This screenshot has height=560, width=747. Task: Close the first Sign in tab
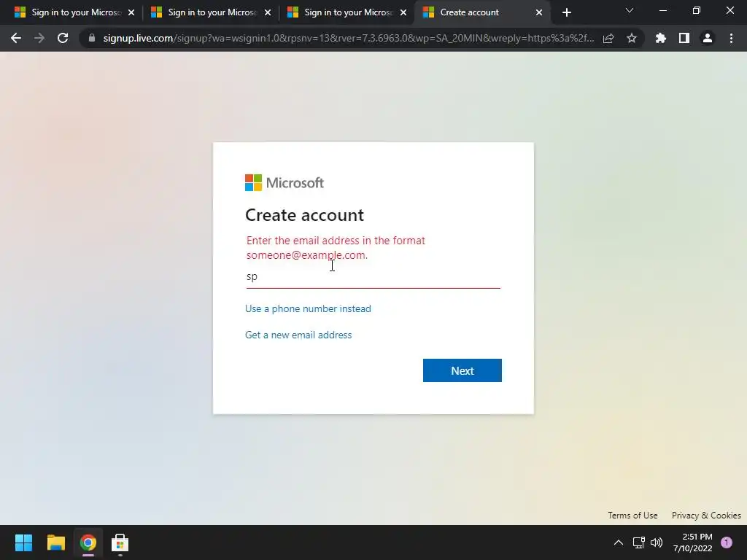click(x=131, y=12)
